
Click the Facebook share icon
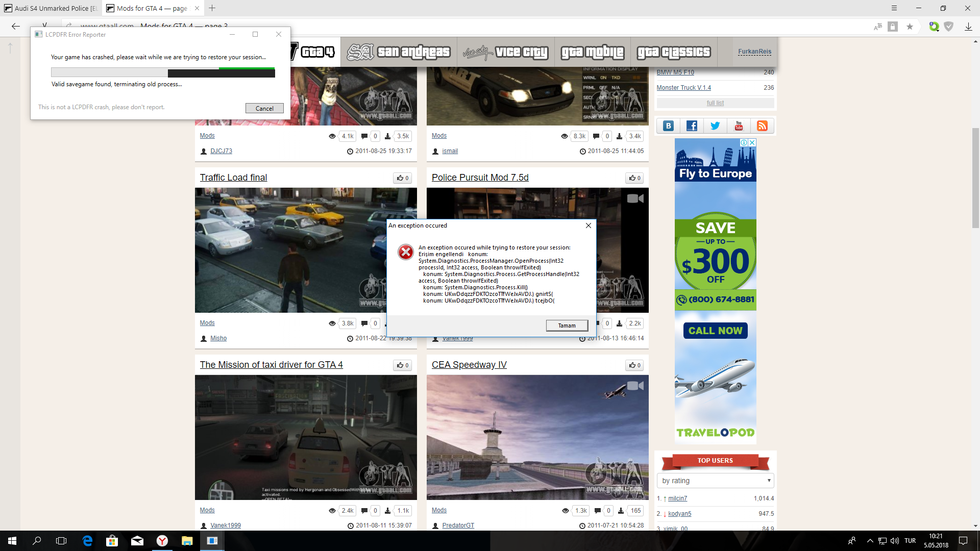pyautogui.click(x=692, y=126)
